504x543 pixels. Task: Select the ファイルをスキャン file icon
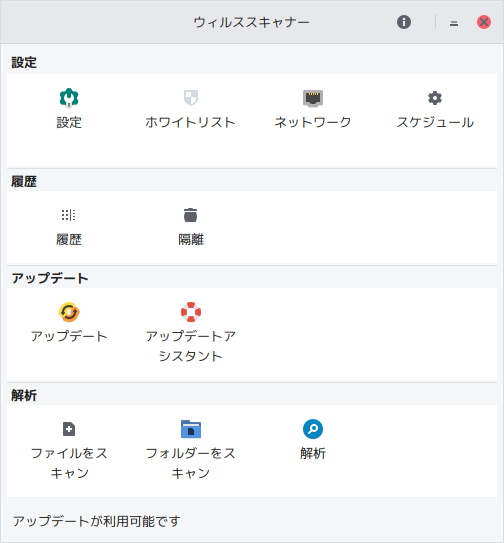[x=69, y=429]
